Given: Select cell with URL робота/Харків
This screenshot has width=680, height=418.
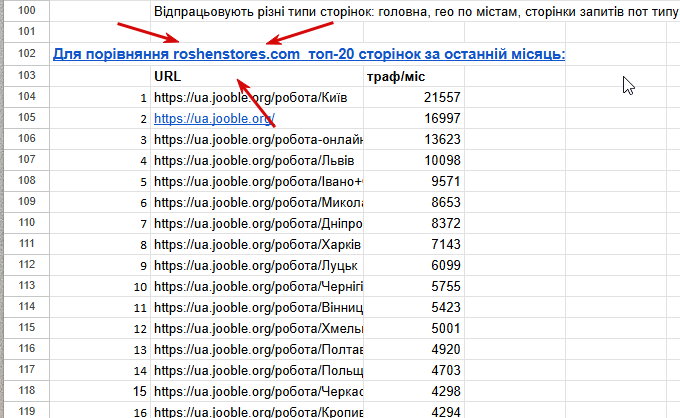Looking at the screenshot, I should click(257, 245).
